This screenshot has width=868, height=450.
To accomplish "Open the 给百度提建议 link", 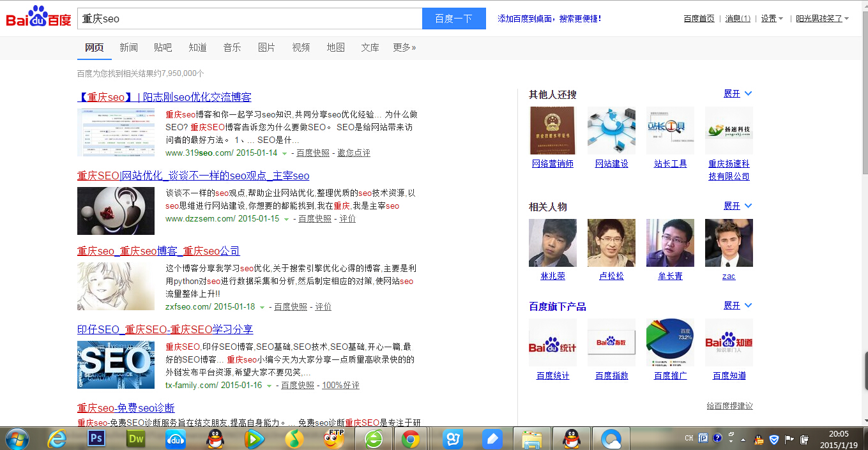I will (x=729, y=406).
